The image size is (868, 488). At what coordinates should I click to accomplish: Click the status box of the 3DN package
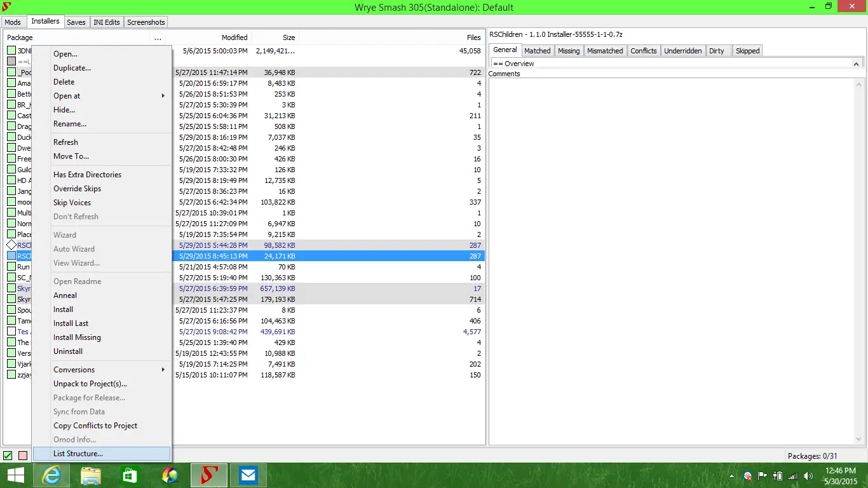pyautogui.click(x=11, y=51)
